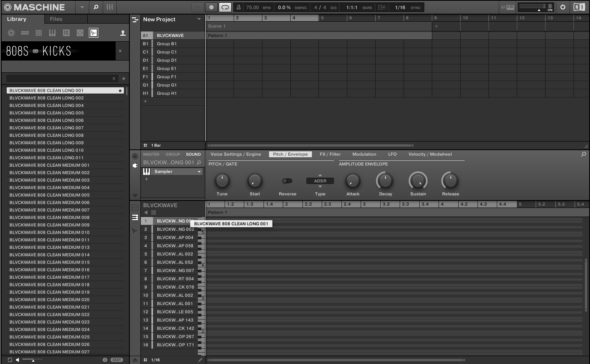
Task: Select the FX effects browser icon
Action: pyautogui.click(x=66, y=33)
